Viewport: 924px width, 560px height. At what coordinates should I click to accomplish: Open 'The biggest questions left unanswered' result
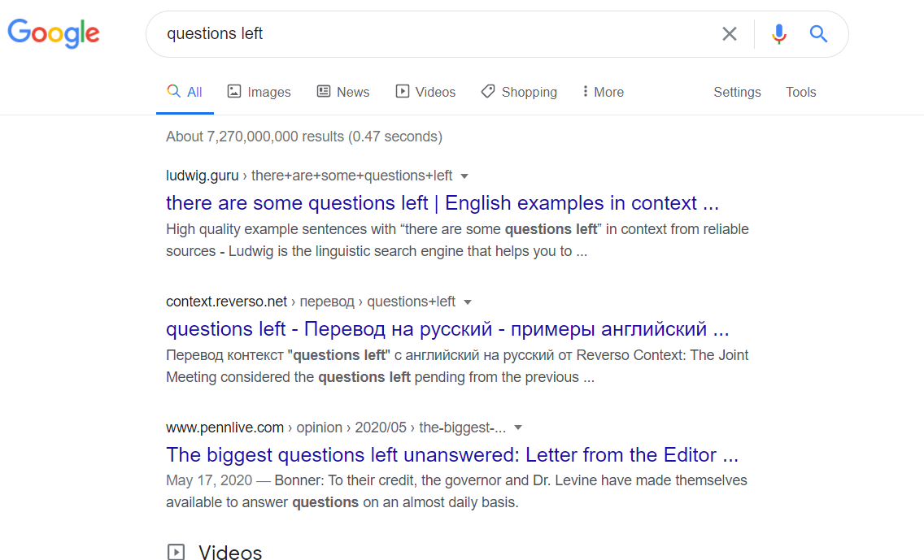click(452, 454)
